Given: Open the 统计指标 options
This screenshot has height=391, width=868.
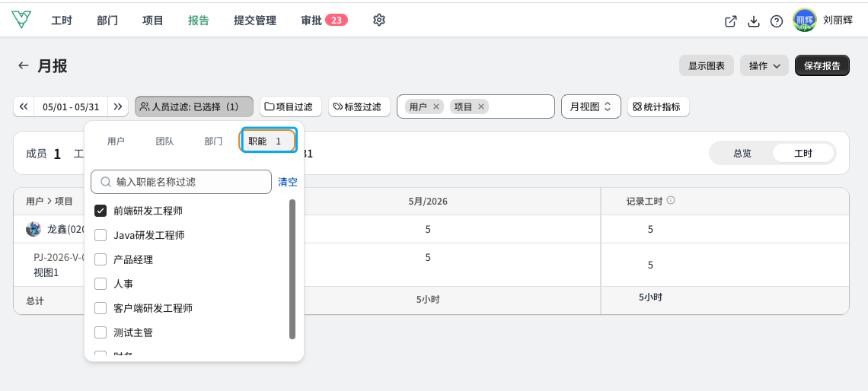Looking at the screenshot, I should pos(658,106).
